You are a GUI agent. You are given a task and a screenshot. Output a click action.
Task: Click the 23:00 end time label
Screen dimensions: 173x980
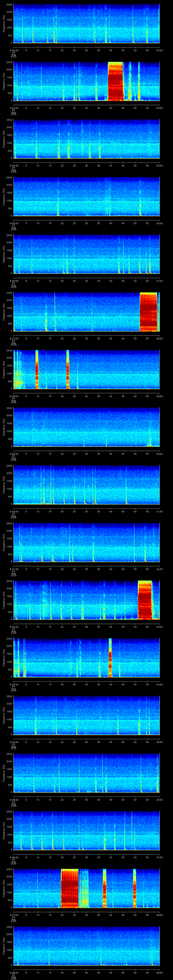point(159,50)
